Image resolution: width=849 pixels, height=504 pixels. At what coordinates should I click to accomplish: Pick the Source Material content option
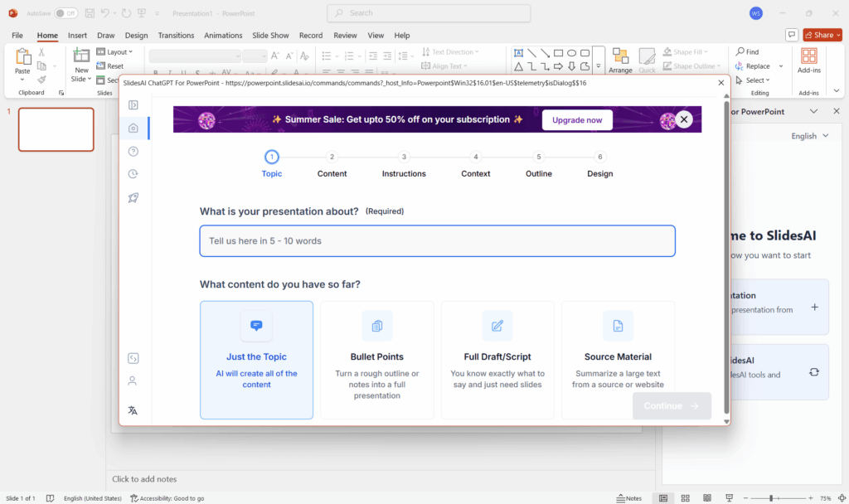pos(618,360)
